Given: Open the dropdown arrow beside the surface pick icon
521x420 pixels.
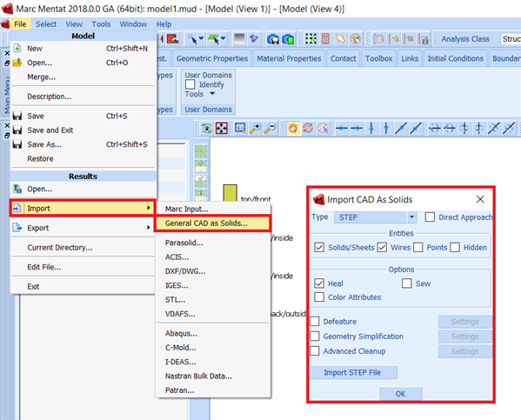Looking at the screenshot, I should (x=224, y=39).
